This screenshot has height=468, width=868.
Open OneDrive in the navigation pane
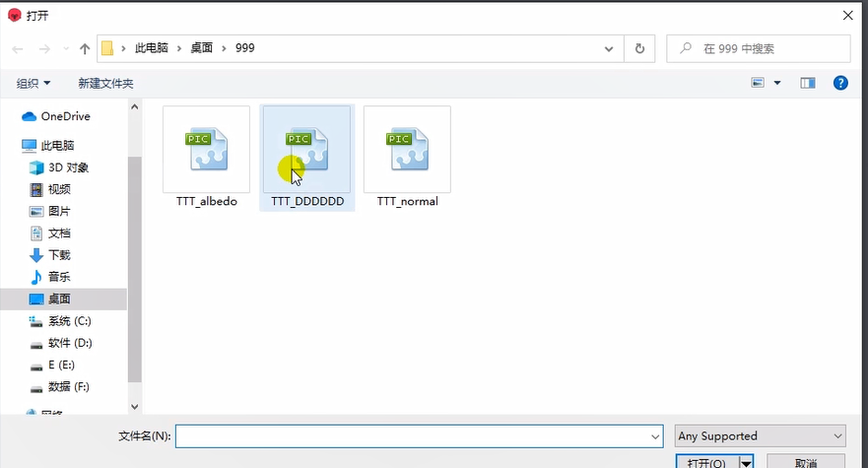pos(65,116)
